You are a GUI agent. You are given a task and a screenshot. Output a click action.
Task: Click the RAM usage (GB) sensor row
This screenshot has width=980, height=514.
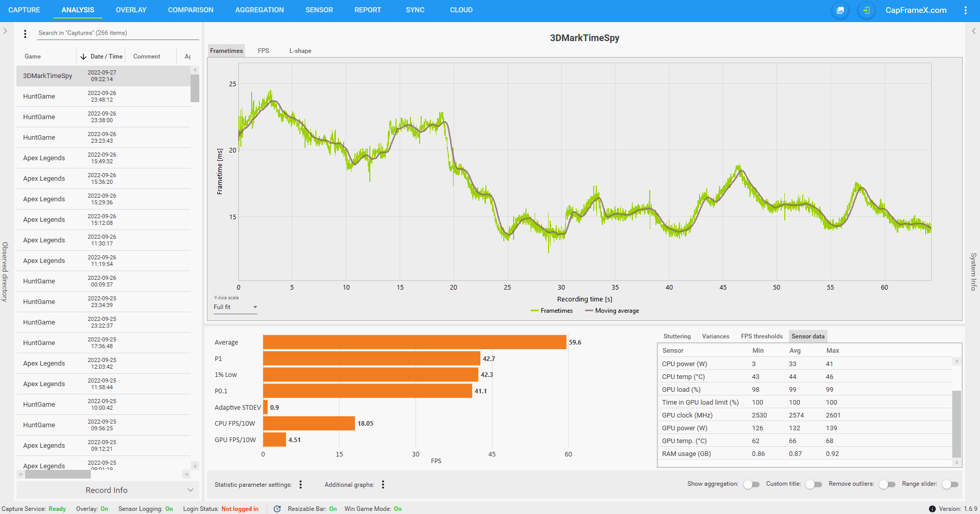click(x=805, y=454)
